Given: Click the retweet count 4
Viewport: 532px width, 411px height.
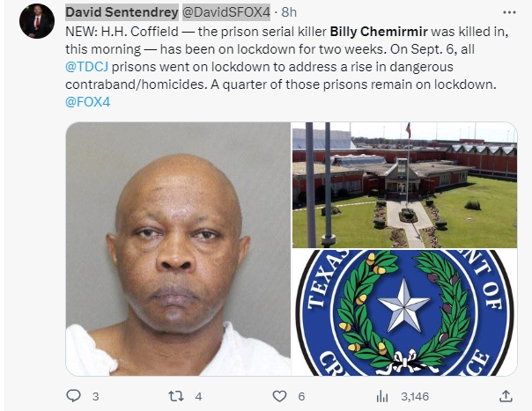Looking at the screenshot, I should [x=198, y=396].
